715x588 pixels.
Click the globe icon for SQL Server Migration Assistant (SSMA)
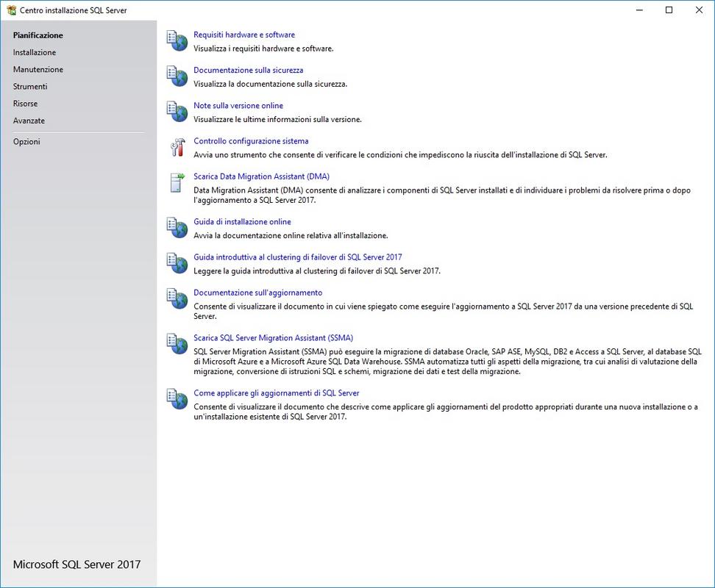click(x=177, y=343)
